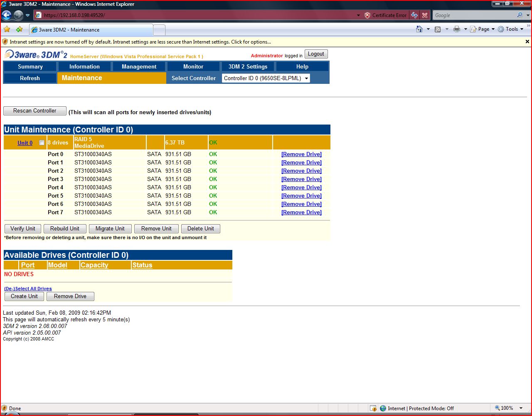Click Remove Drive link for Port 6
This screenshot has height=416, width=532.
pyautogui.click(x=301, y=204)
